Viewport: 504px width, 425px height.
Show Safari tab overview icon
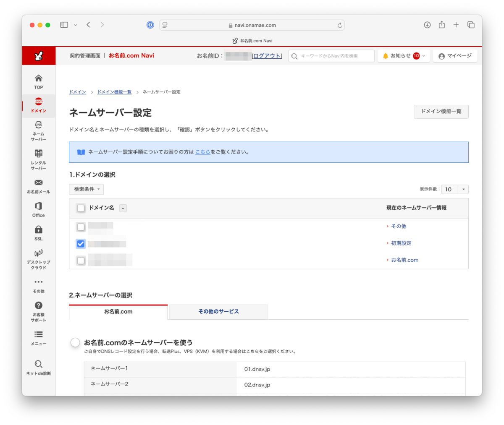click(x=471, y=25)
